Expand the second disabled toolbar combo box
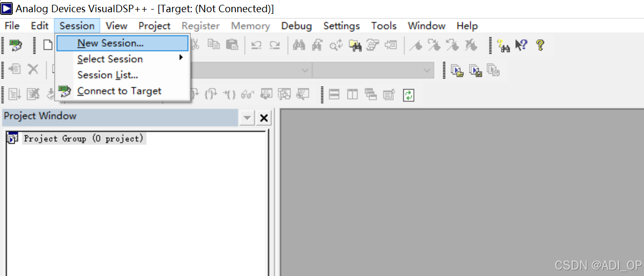 coord(427,70)
